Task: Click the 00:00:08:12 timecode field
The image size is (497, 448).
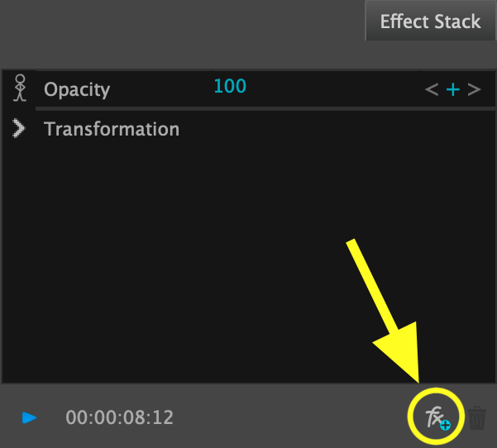Action: click(120, 417)
